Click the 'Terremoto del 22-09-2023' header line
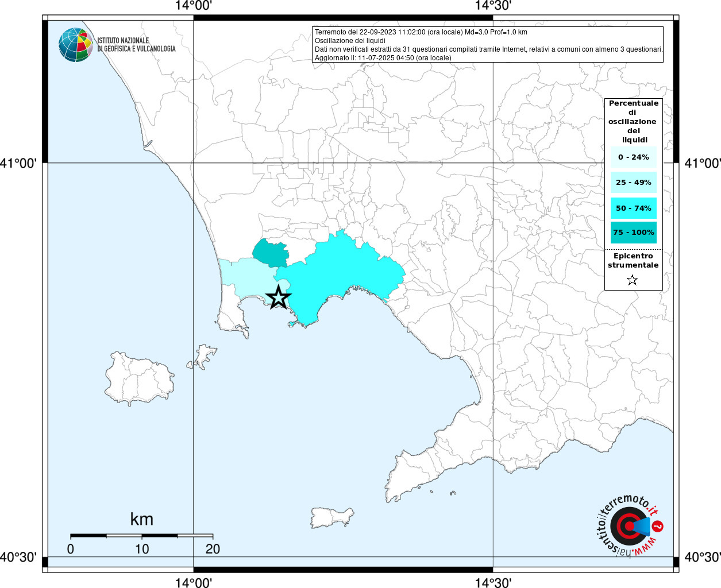This screenshot has height=588, width=721. 421,32
